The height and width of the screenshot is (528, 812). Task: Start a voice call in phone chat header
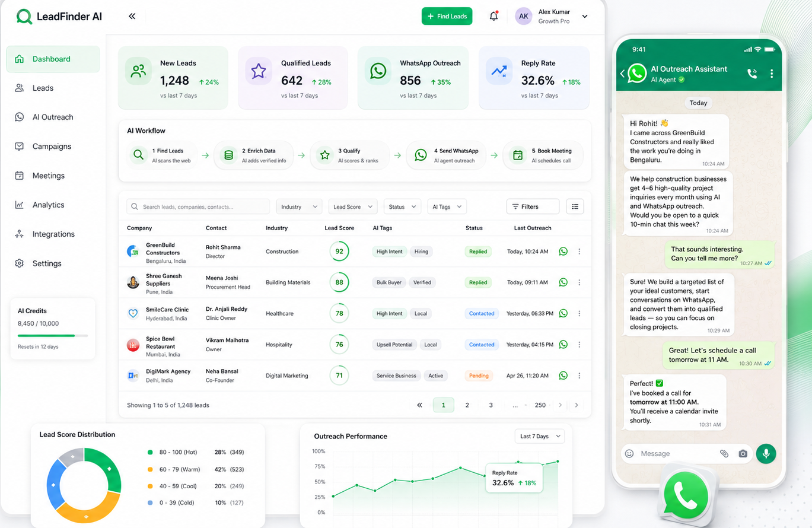pyautogui.click(x=752, y=74)
